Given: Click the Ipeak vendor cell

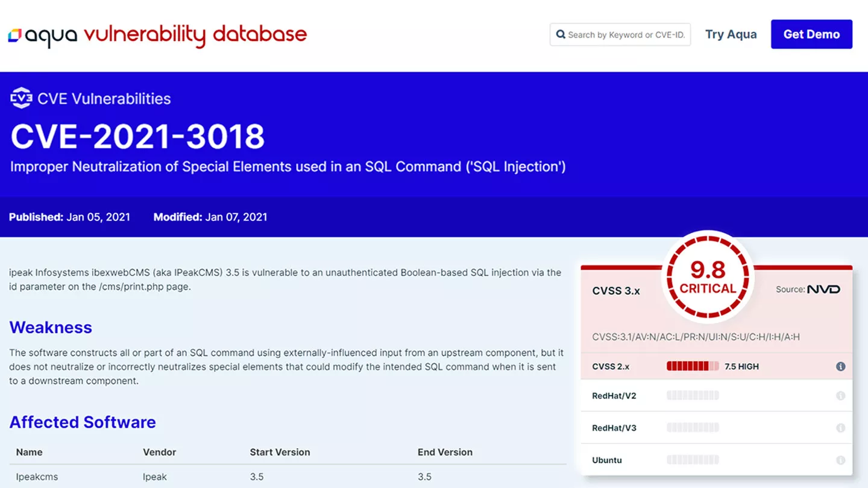Looking at the screenshot, I should pyautogui.click(x=155, y=477).
